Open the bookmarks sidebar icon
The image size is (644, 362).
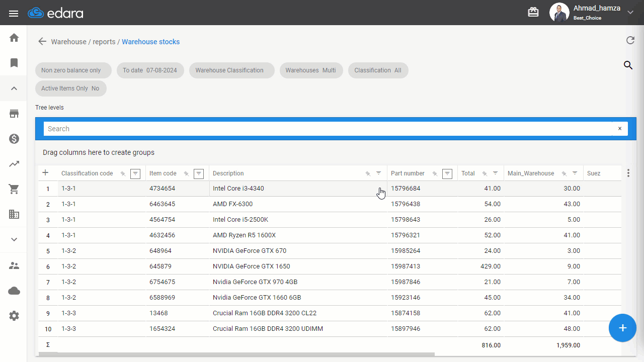coord(14,63)
